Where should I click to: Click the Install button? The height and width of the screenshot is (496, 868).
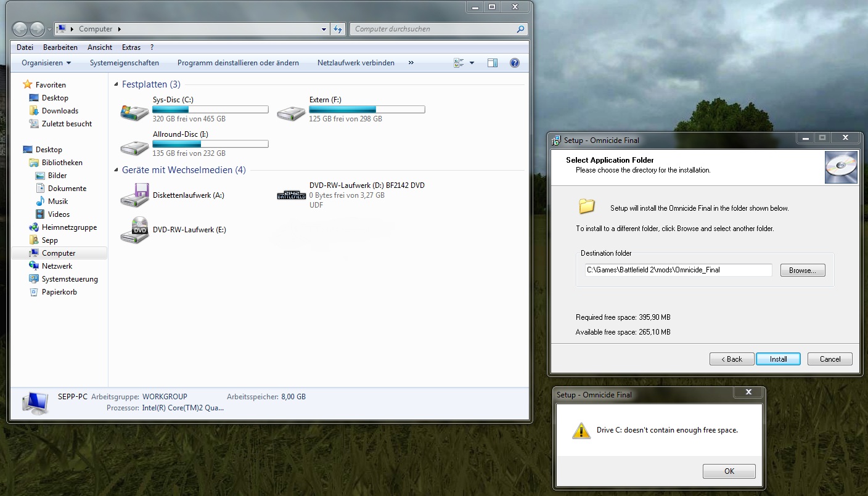(778, 359)
